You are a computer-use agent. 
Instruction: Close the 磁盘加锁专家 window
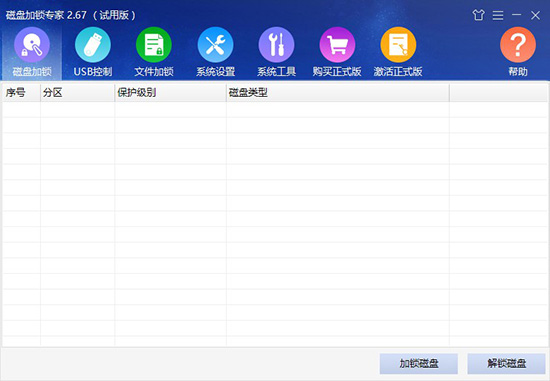click(535, 15)
